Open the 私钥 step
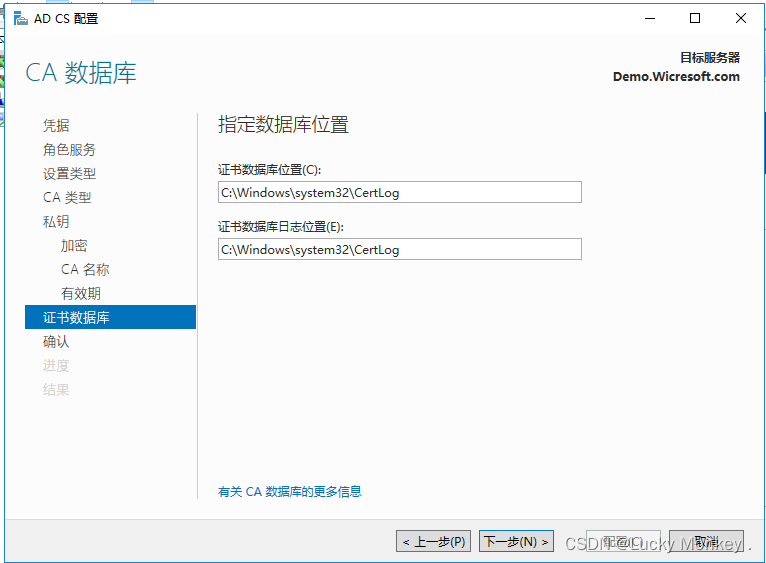Image resolution: width=766 pixels, height=563 pixels. pyautogui.click(x=56, y=221)
